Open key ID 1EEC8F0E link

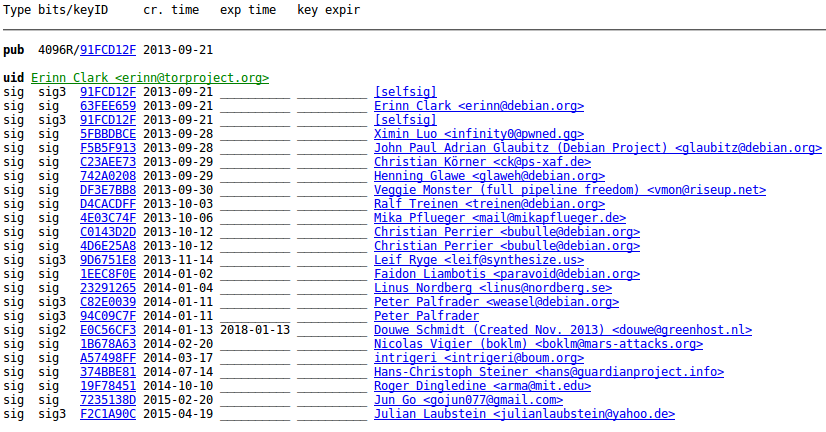tap(107, 274)
